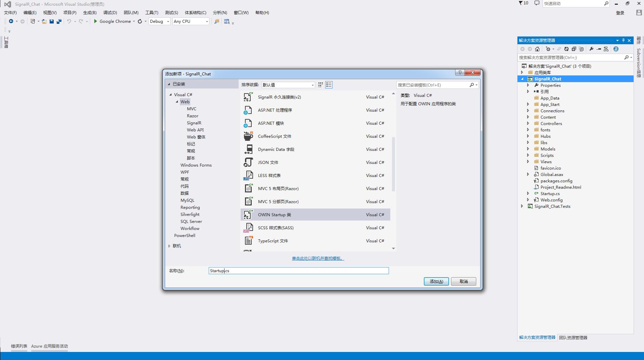Viewport: 644px width, 360px height.
Task: Click Pending Changes Filter clock icon
Action: click(548, 49)
